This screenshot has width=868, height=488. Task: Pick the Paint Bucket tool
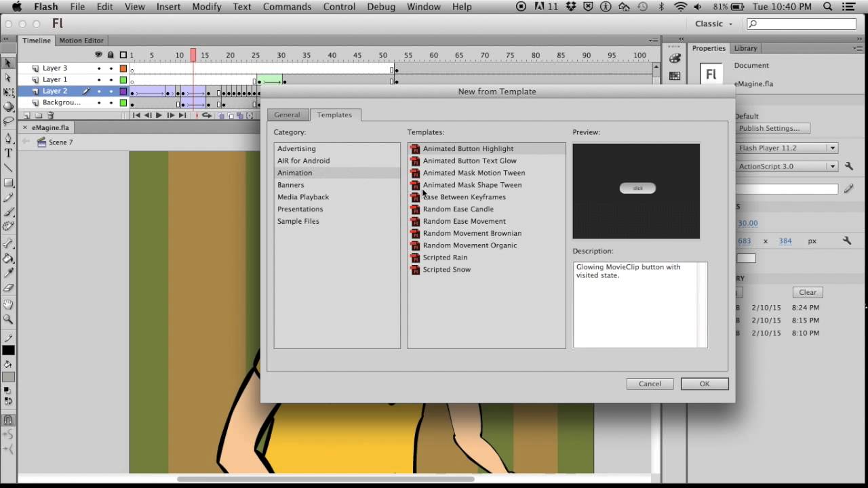[x=8, y=258]
